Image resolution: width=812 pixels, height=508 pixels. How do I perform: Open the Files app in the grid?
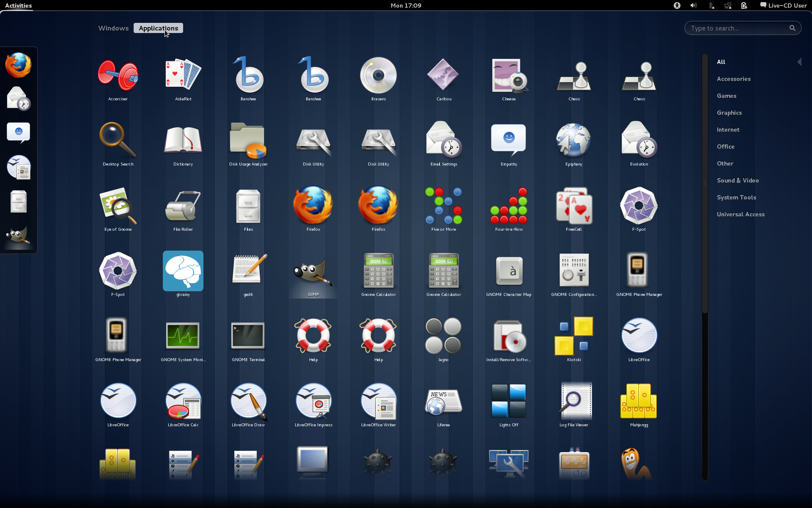(248, 210)
